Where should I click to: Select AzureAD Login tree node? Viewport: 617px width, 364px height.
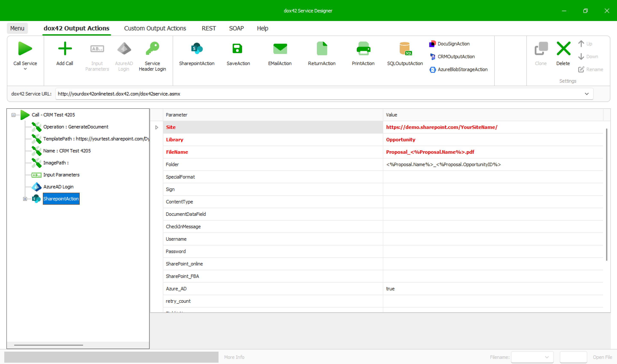(58, 187)
